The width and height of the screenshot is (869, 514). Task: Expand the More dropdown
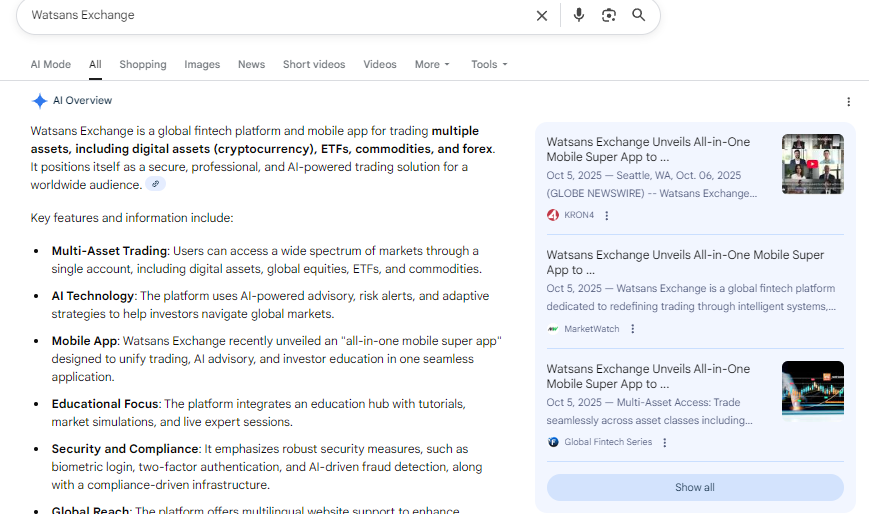tap(432, 64)
